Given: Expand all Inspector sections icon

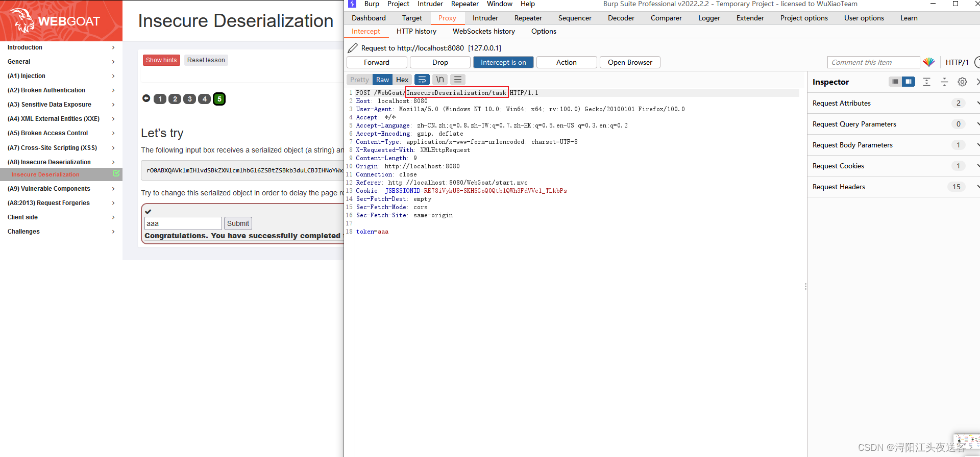Looking at the screenshot, I should [x=927, y=82].
